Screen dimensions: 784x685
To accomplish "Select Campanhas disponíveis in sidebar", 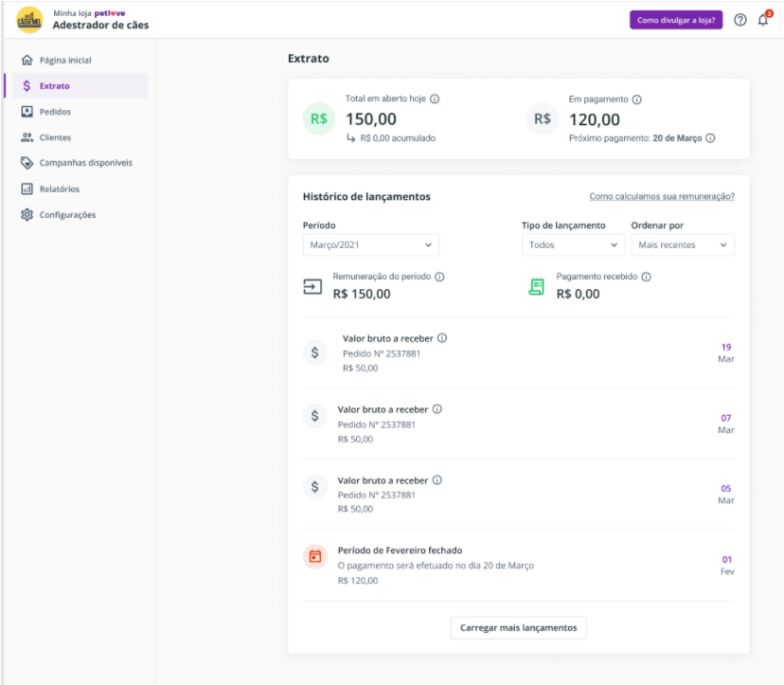I will (x=85, y=163).
